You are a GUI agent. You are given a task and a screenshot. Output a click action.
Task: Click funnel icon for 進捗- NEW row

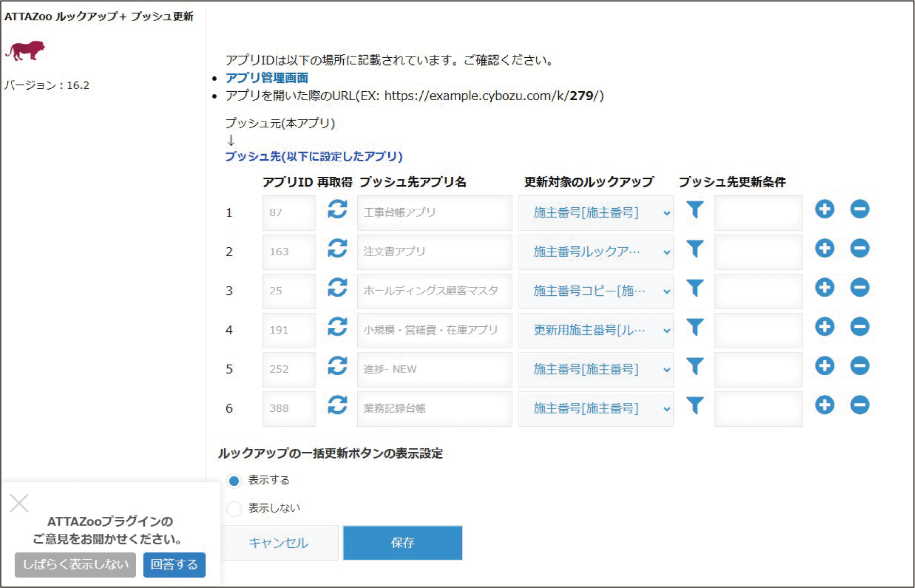(x=695, y=366)
